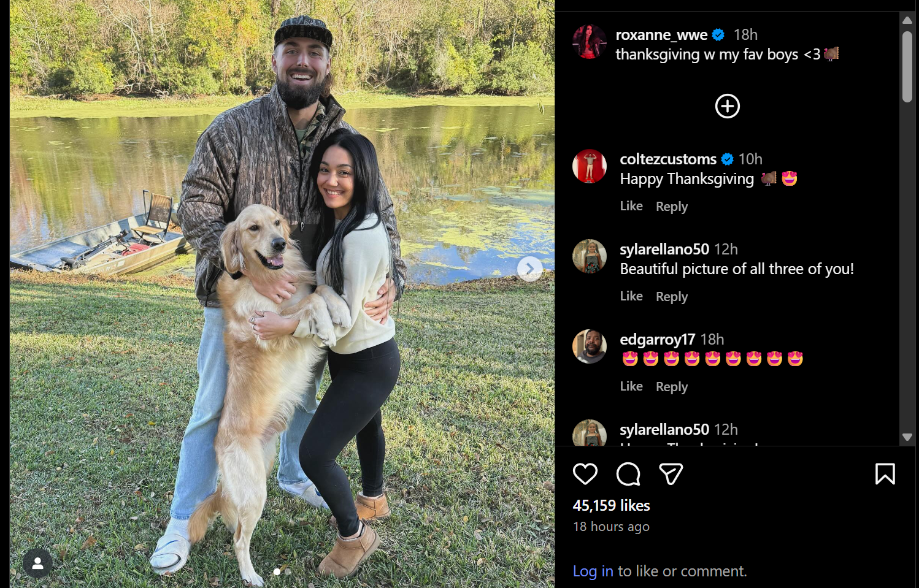Open comments with the speech bubble icon
The height and width of the screenshot is (588, 919).
[628, 474]
